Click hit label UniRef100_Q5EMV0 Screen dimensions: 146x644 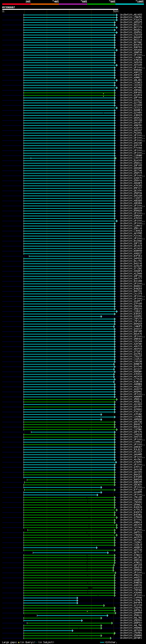(131, 620)
